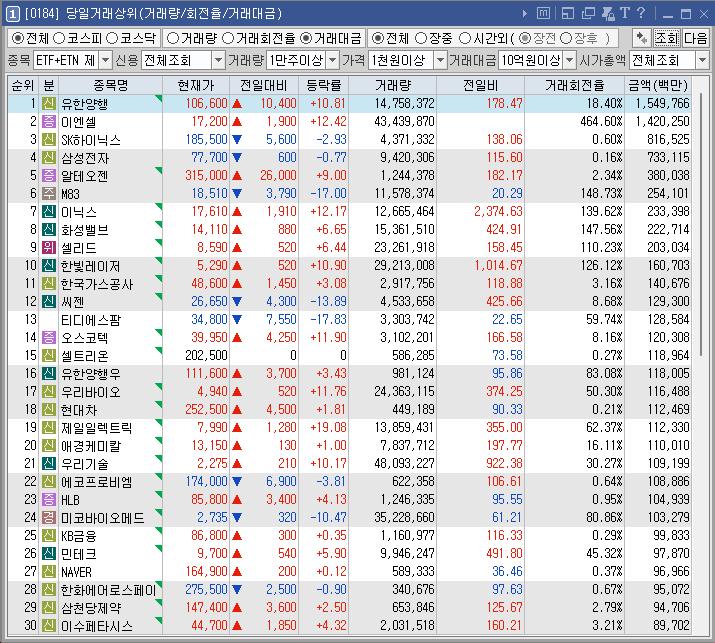Open the 종목 ETF+ETN 제 dropdown
This screenshot has height=643, width=715.
[x=105, y=60]
